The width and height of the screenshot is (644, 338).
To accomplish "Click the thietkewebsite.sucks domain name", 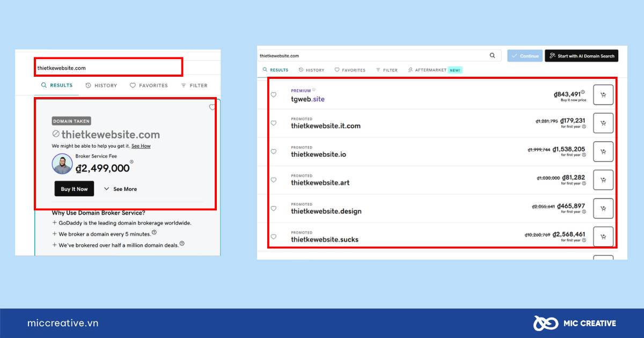I will (325, 240).
